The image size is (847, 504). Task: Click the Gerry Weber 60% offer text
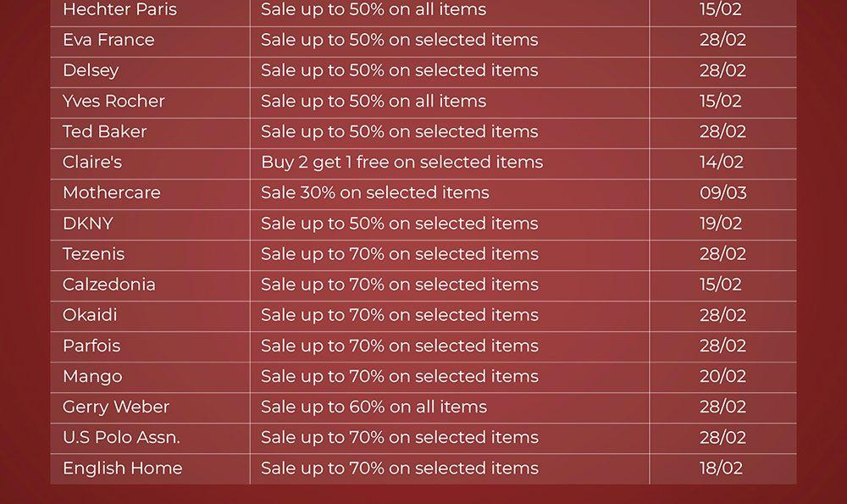374,407
